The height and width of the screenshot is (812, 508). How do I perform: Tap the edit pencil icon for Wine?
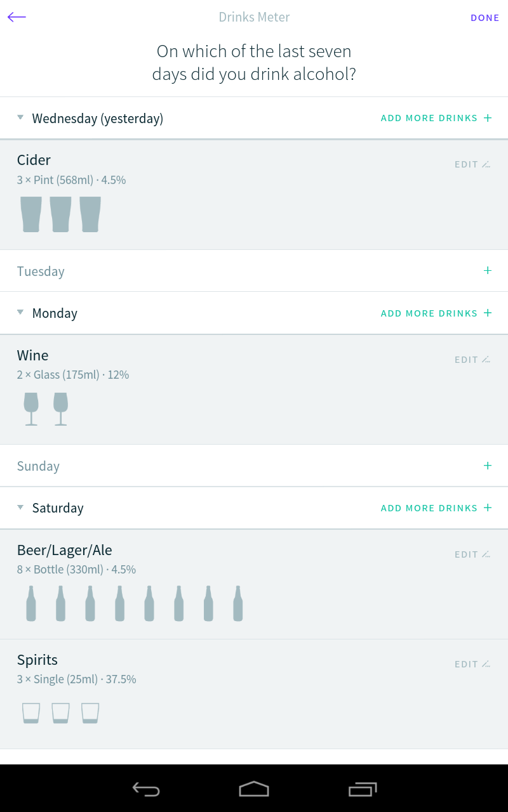pos(486,360)
